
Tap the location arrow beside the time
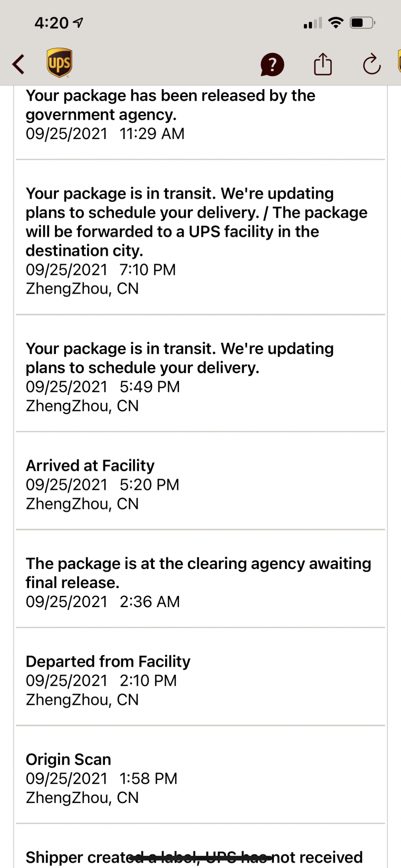[78, 23]
